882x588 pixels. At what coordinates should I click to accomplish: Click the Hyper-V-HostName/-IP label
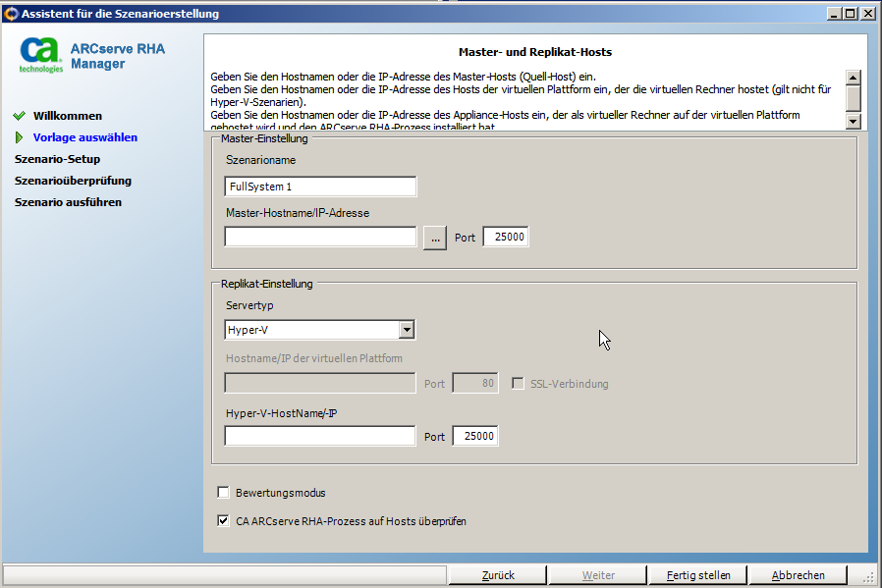(x=281, y=413)
